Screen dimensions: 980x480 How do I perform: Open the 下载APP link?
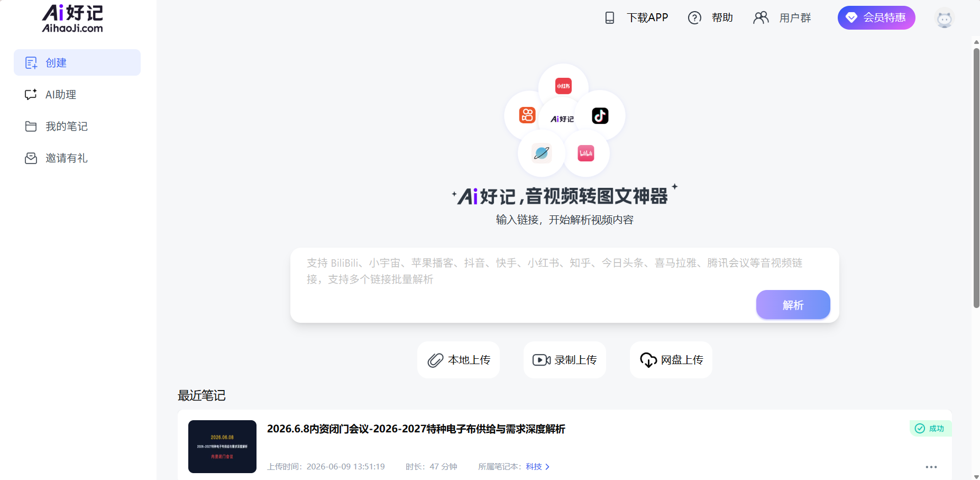[647, 18]
